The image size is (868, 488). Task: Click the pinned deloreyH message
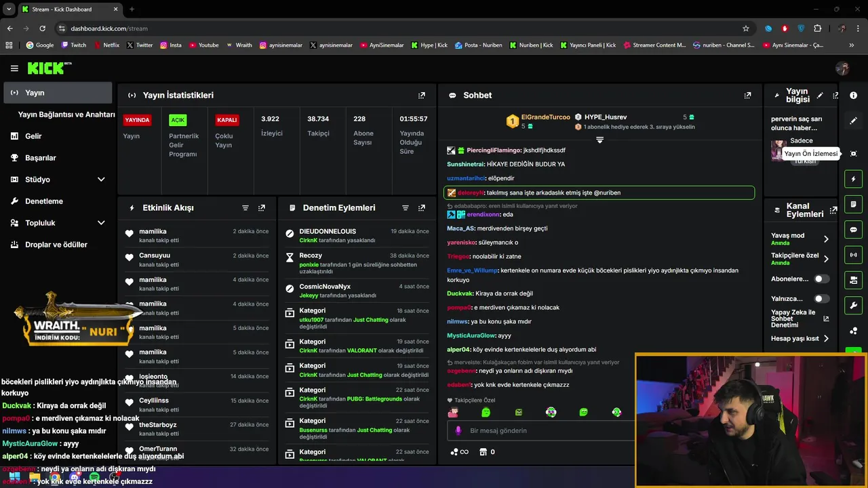pos(599,193)
